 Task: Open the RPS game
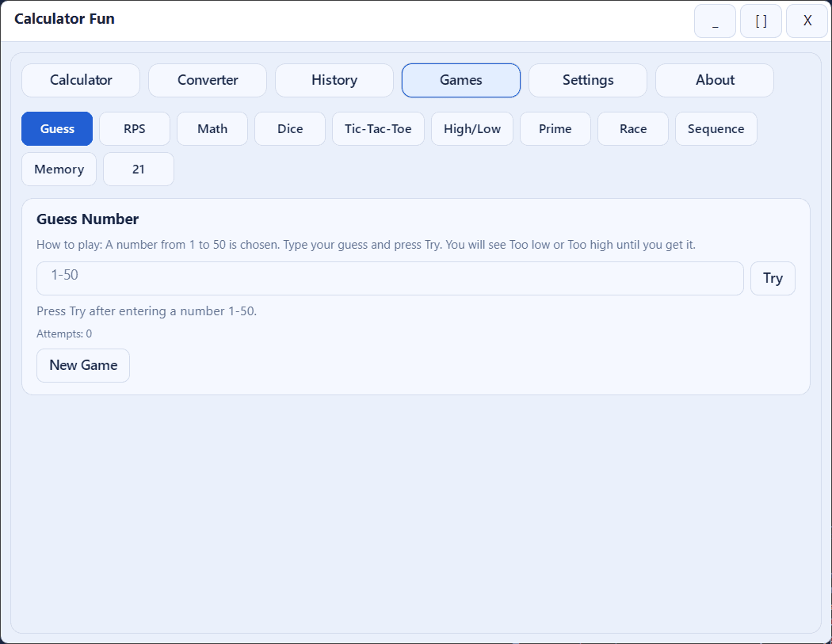(x=134, y=128)
